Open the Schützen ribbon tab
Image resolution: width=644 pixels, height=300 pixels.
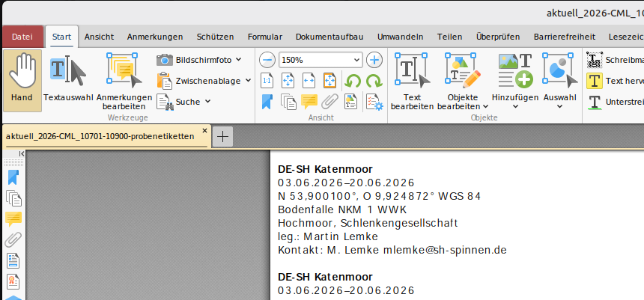pyautogui.click(x=215, y=37)
